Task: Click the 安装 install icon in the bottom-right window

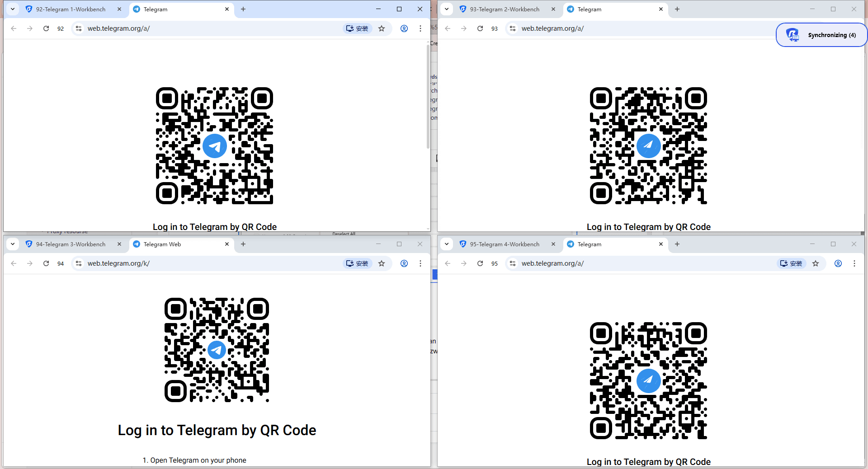Action: tap(791, 263)
